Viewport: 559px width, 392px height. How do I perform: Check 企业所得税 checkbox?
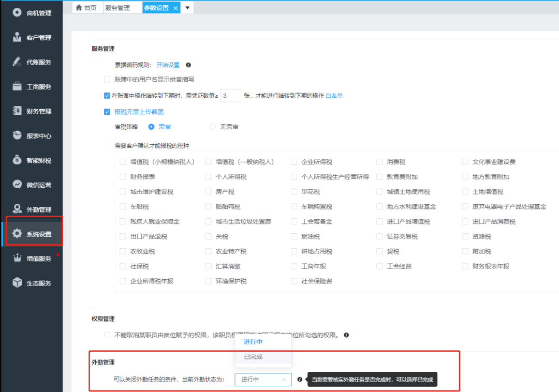pos(294,162)
